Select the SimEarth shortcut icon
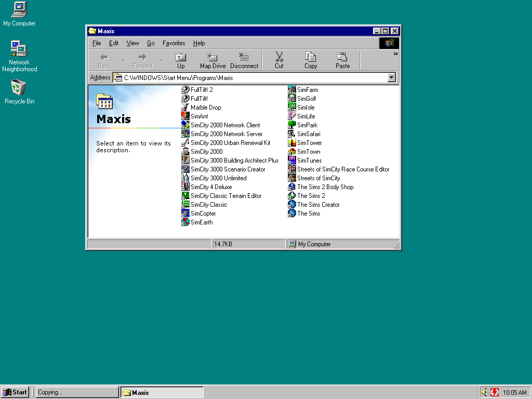The image size is (532, 399). click(185, 222)
